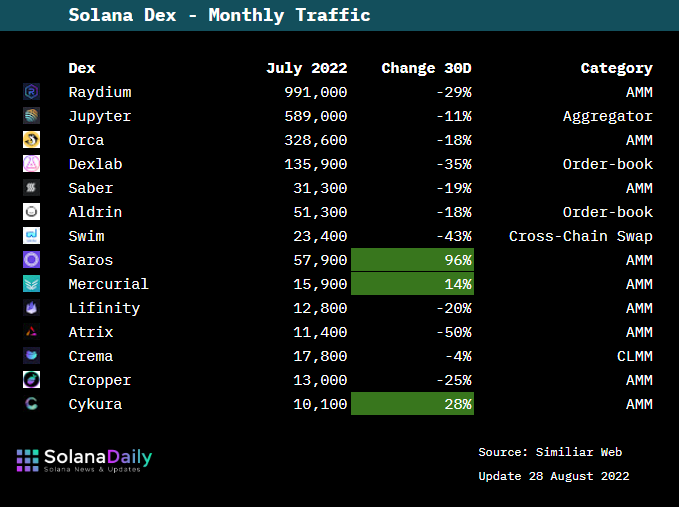
Task: Click the Saros purple logo icon
Action: [31, 260]
